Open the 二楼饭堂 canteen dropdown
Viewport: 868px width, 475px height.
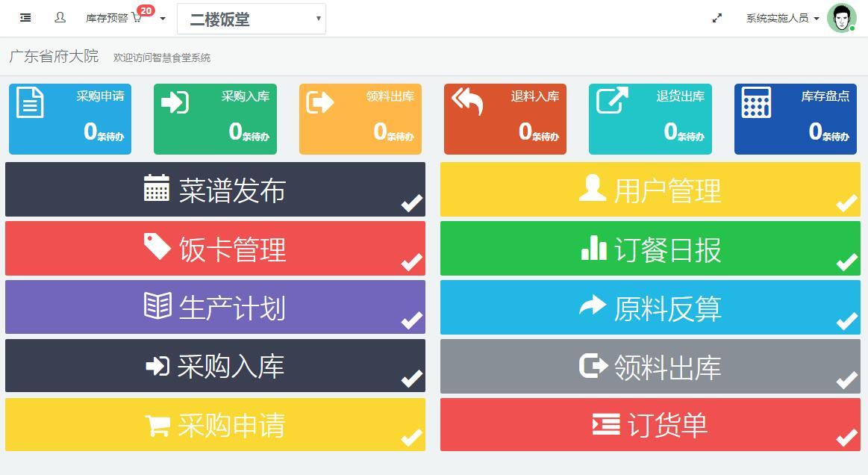pos(251,19)
